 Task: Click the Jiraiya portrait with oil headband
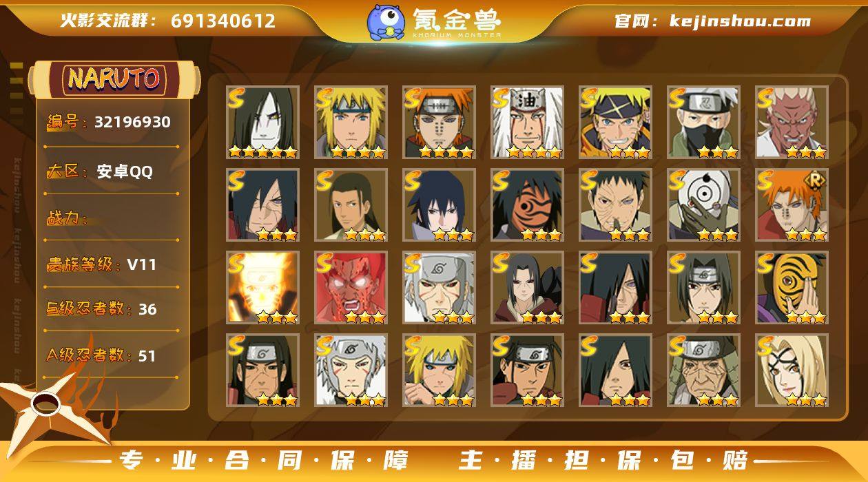(x=527, y=123)
